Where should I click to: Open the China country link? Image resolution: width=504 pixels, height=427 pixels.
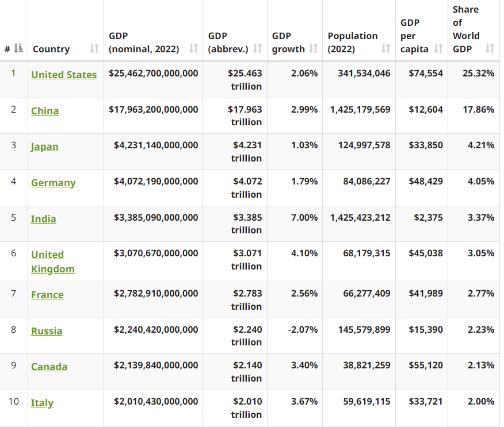(x=45, y=111)
